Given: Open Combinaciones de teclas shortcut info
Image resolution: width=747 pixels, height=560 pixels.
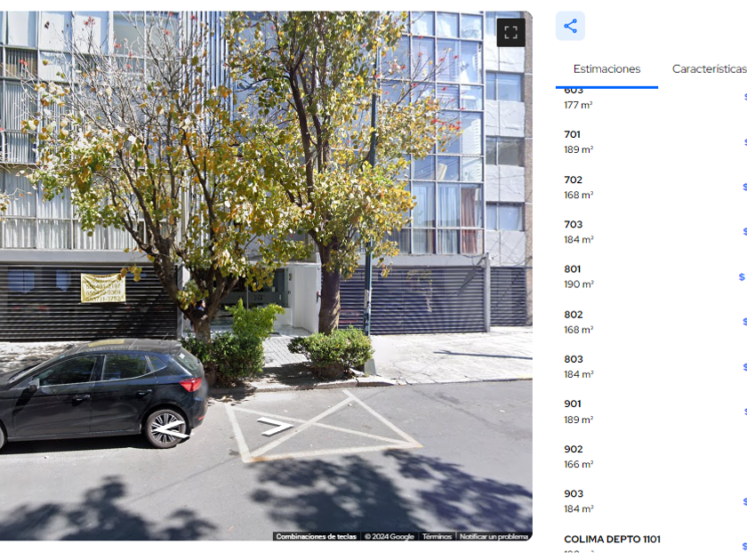Looking at the screenshot, I should (x=317, y=536).
